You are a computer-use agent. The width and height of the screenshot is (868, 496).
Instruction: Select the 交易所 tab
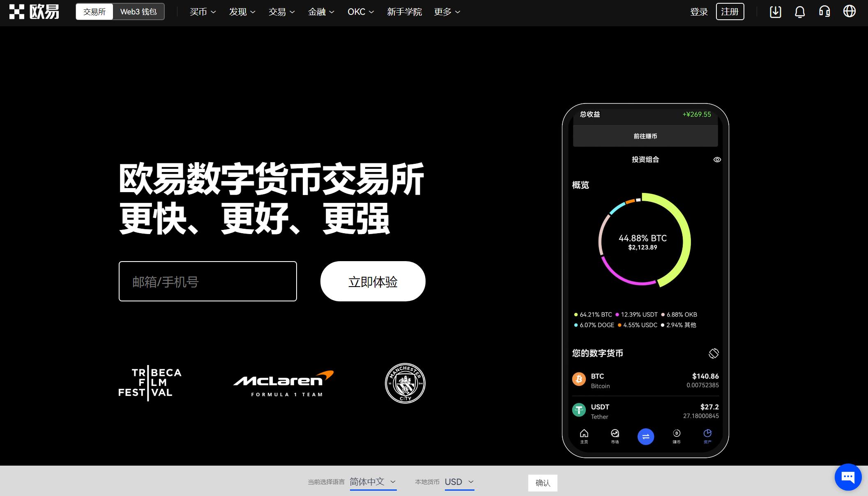coord(95,12)
